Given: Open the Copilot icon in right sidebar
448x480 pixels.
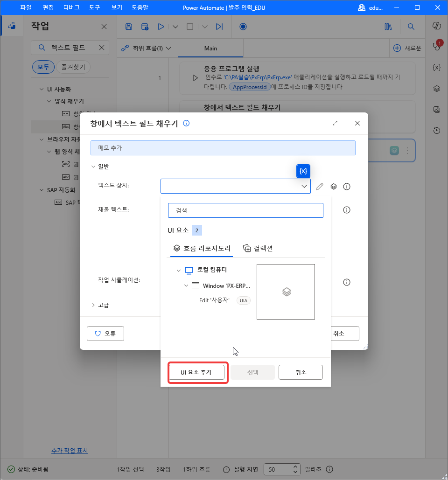Looking at the screenshot, I should [437, 26].
